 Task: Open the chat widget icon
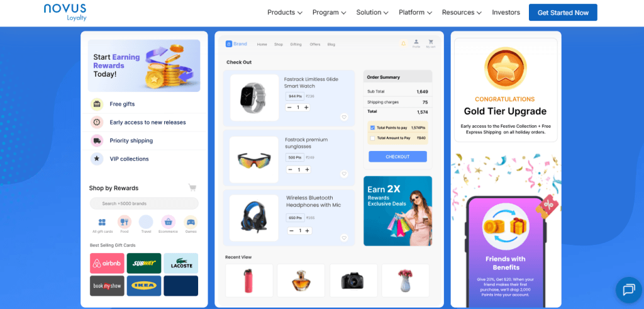pos(629,290)
